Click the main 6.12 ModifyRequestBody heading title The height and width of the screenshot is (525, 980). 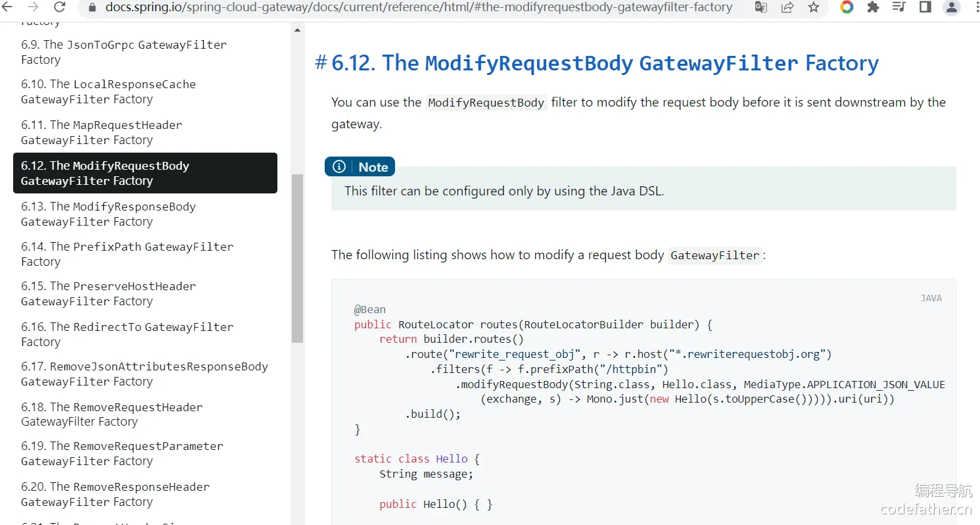pos(605,63)
